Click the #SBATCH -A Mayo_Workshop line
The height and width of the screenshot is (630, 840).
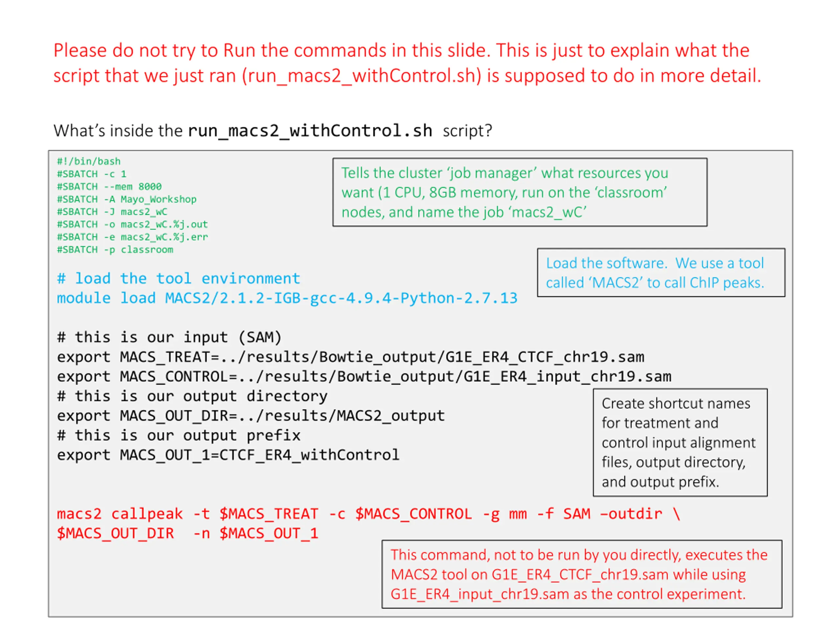tap(126, 199)
